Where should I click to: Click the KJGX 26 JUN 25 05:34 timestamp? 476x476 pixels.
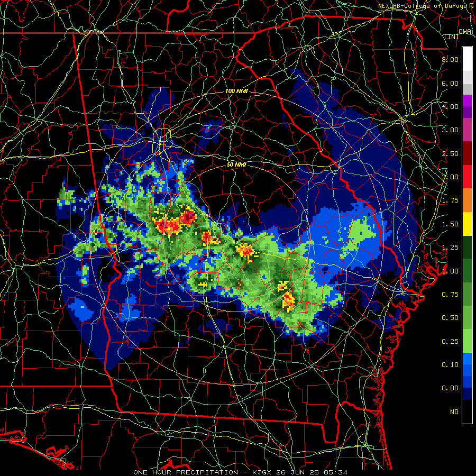point(300,472)
